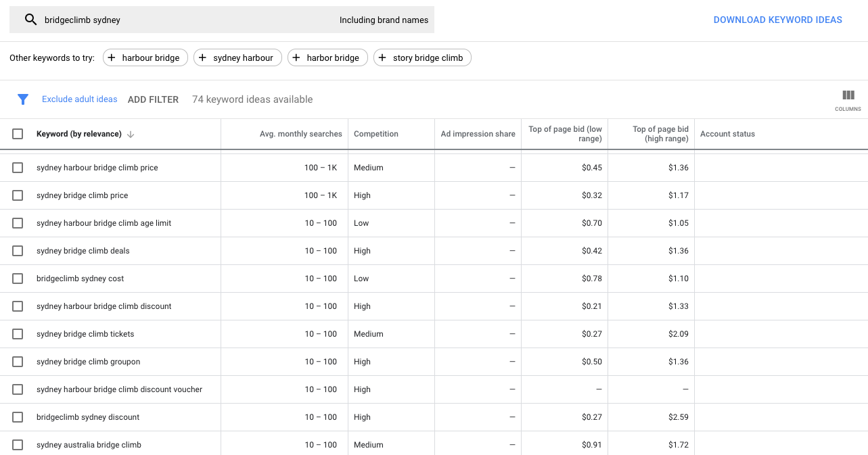Click 'Including brand names' option
Viewport: 868px width, 455px height.
(384, 20)
